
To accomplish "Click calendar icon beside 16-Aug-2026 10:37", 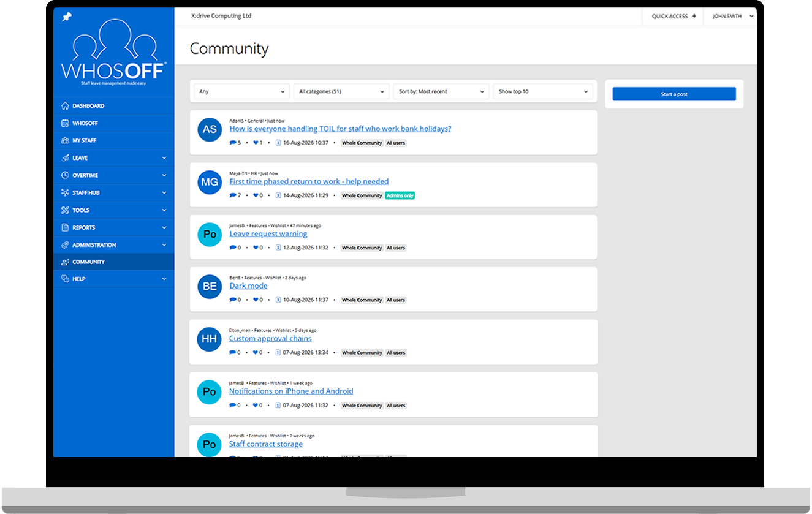I will [x=278, y=143].
